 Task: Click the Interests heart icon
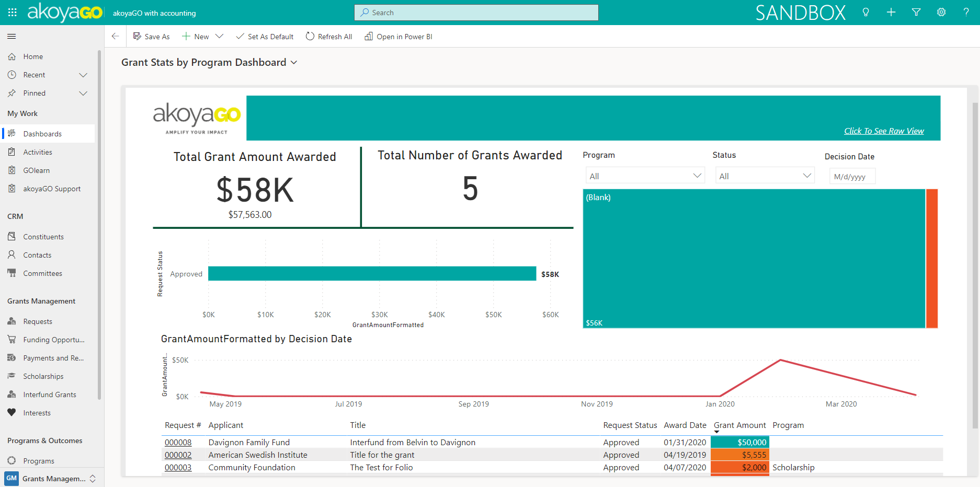click(x=12, y=413)
